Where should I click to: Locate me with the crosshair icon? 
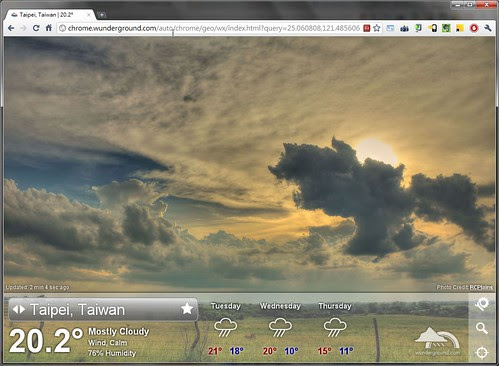(482, 352)
